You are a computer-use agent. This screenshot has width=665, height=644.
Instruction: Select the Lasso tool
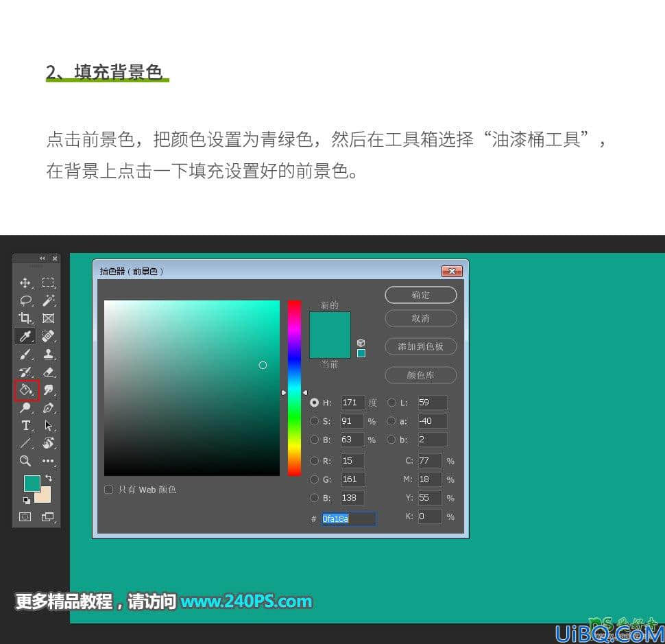click(25, 300)
